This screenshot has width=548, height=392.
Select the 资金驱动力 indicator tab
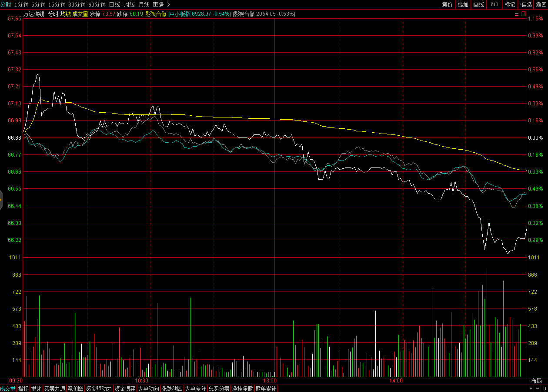(x=99, y=389)
